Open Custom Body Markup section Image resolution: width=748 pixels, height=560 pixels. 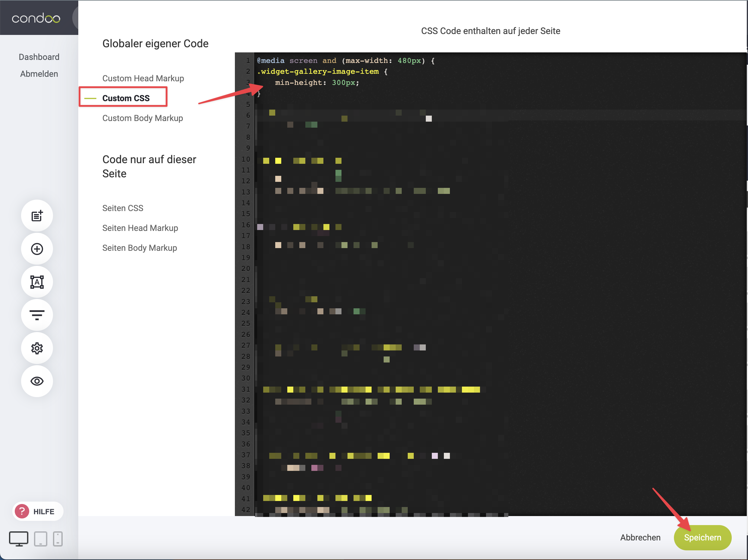[142, 118]
